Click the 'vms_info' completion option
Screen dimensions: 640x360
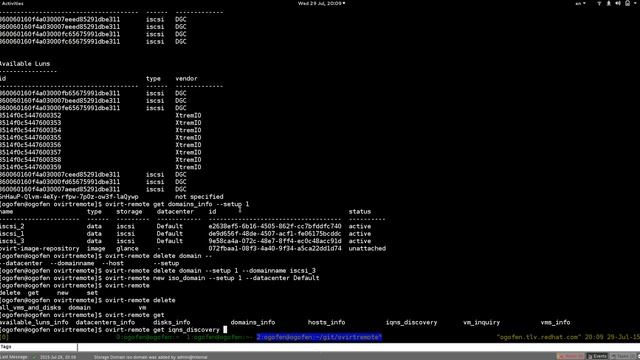pos(555,322)
